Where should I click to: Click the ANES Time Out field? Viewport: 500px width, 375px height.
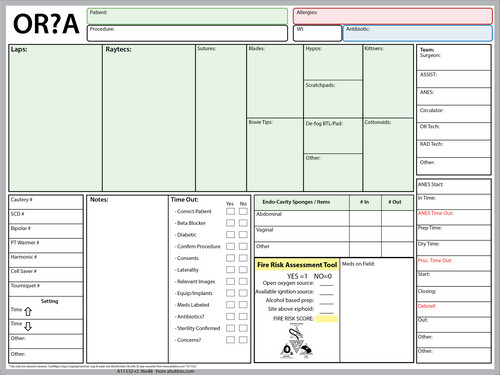[x=454, y=217]
